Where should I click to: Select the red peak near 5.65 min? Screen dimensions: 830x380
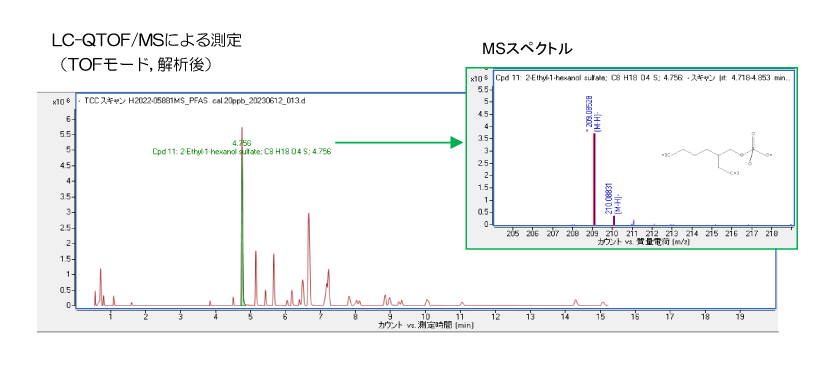point(274,279)
